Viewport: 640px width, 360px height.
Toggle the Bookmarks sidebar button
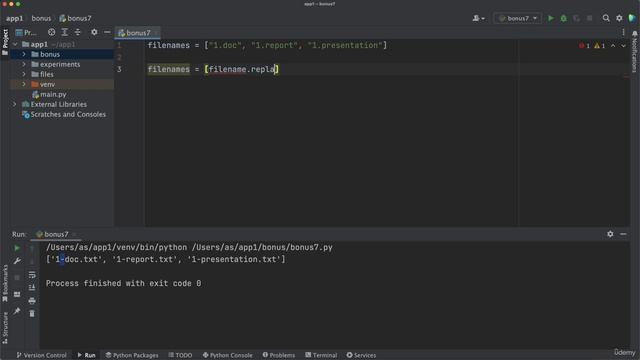pos(5,283)
